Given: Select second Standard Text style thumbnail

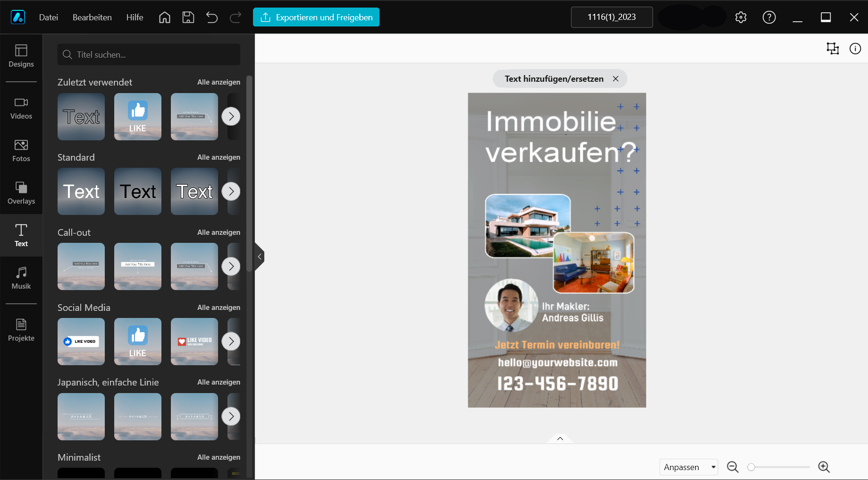Looking at the screenshot, I should pyautogui.click(x=138, y=191).
